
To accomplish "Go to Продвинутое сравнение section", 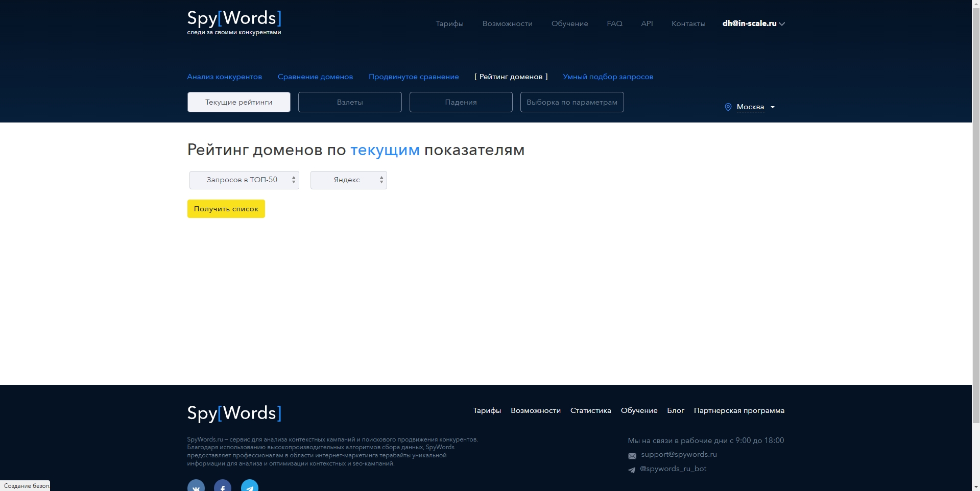I will point(414,77).
